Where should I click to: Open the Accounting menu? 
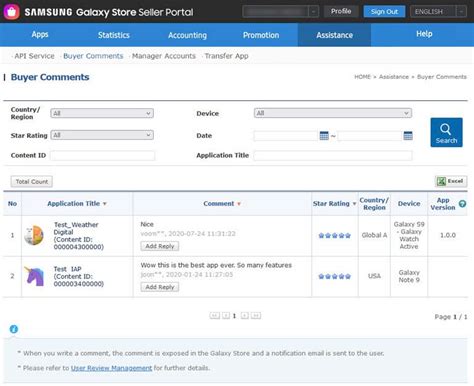(x=187, y=35)
